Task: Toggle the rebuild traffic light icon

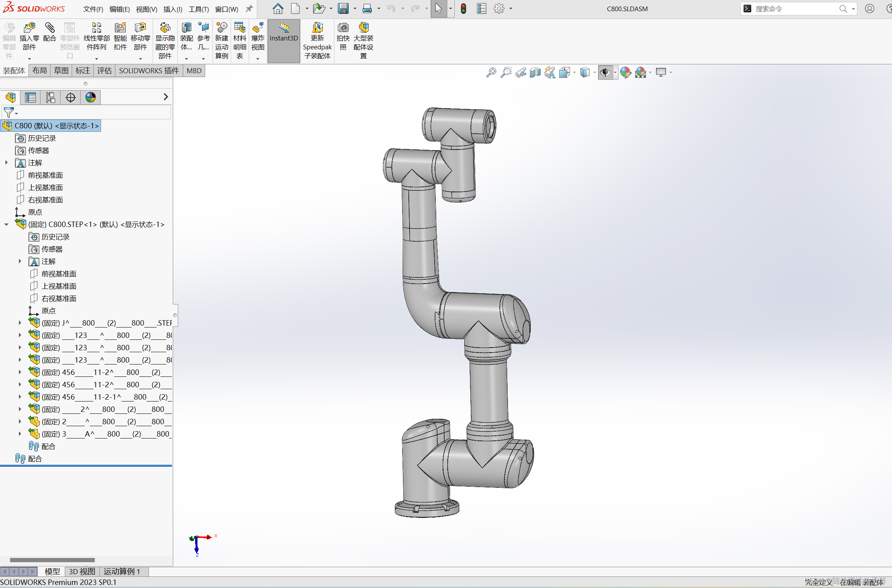Action: (464, 8)
